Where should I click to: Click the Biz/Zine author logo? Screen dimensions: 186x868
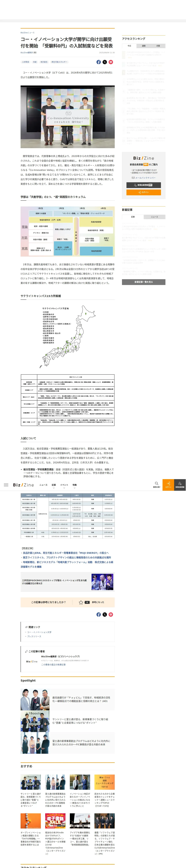pyautogui.click(x=32, y=661)
